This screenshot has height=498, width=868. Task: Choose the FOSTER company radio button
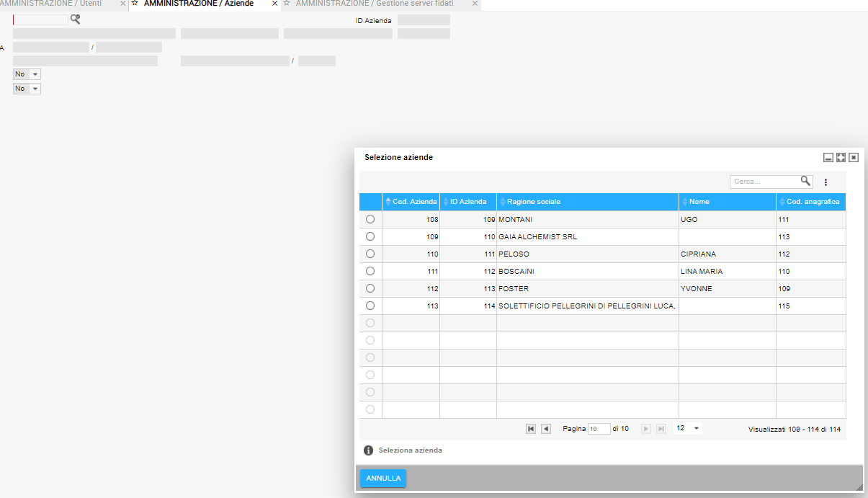tap(370, 288)
